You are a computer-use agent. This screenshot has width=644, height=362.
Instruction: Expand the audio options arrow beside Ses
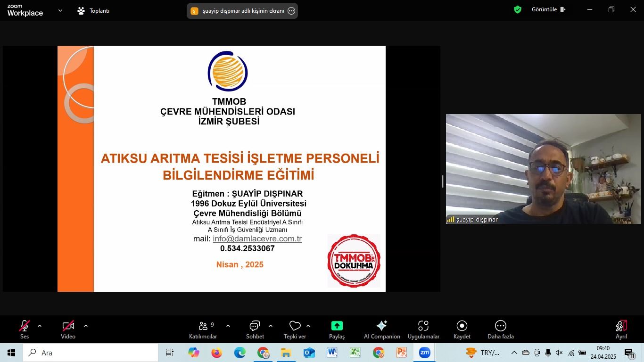tap(40, 326)
